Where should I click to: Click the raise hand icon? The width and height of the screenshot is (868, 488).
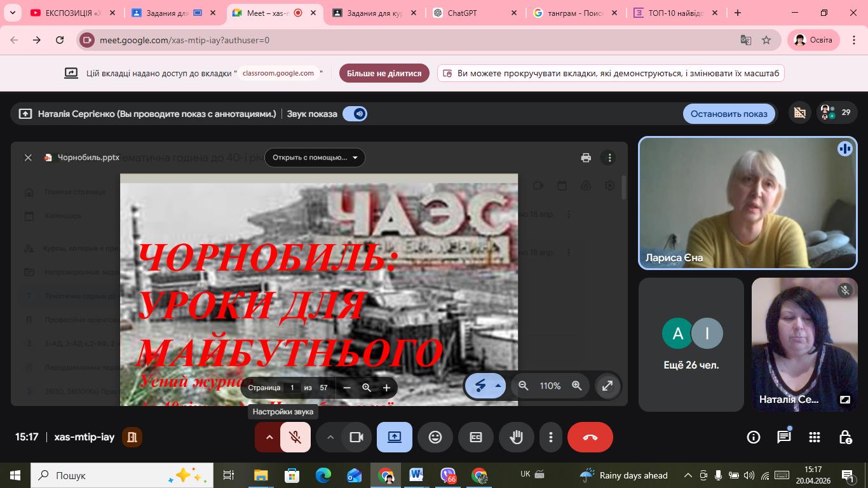coord(516,437)
